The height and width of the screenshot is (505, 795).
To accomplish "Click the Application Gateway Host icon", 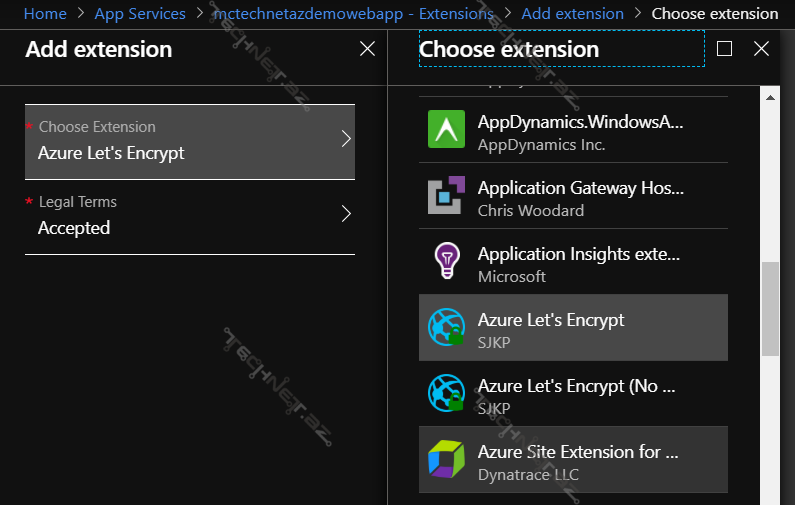I will (x=446, y=196).
